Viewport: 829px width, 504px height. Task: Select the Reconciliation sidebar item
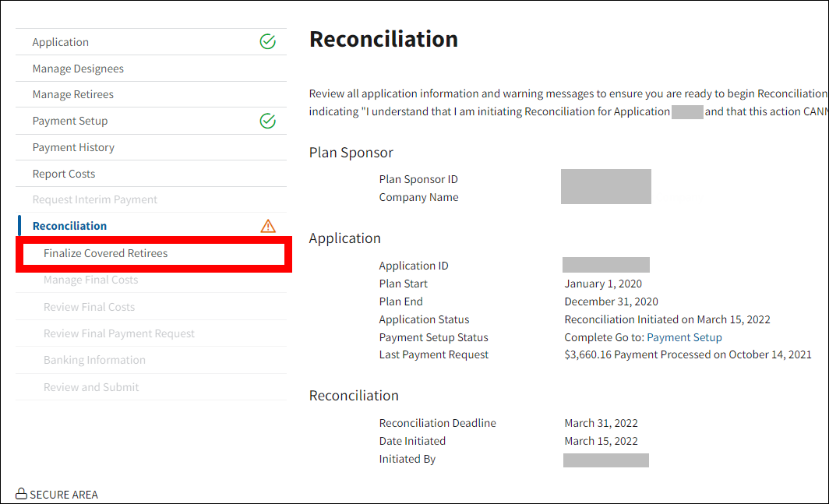point(70,226)
